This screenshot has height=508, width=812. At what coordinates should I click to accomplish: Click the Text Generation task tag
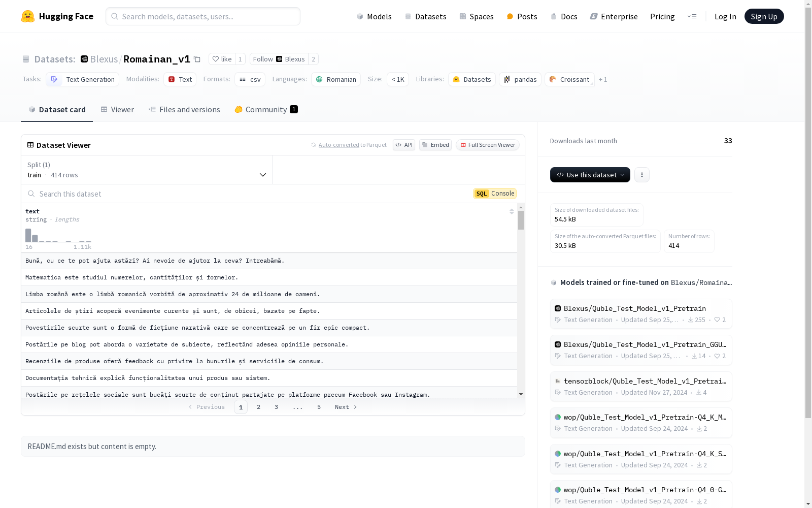point(83,79)
